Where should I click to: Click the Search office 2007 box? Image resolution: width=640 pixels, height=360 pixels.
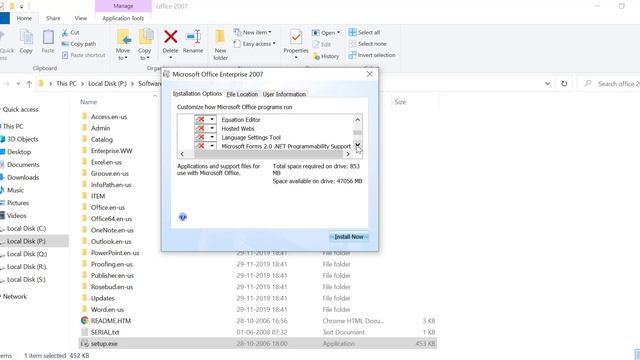(x=610, y=84)
